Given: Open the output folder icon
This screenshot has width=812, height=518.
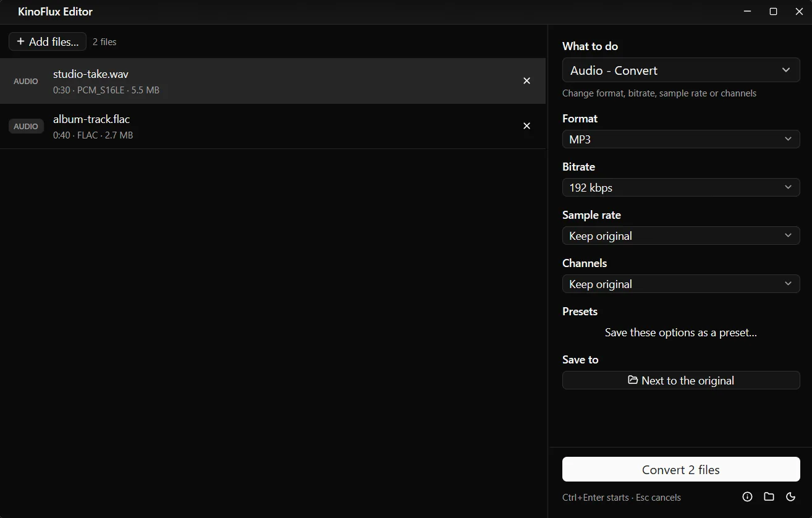Looking at the screenshot, I should 769,496.
